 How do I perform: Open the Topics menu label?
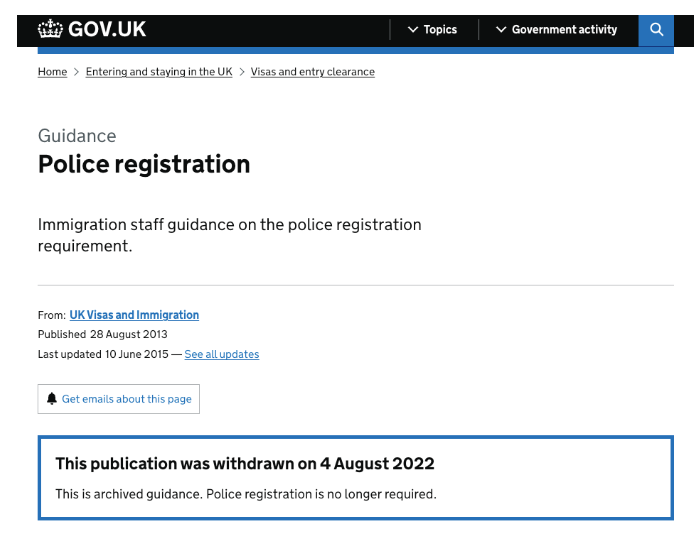tap(440, 30)
